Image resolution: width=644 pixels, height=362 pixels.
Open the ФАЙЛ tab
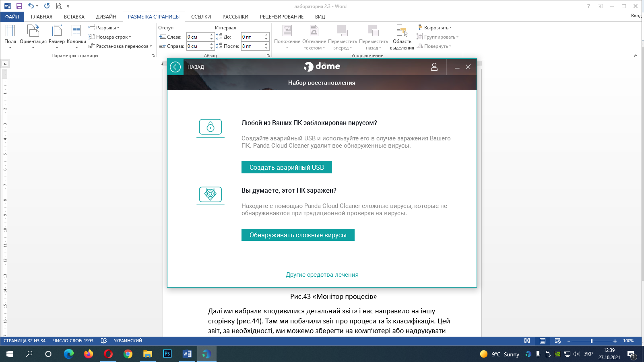[x=12, y=16]
